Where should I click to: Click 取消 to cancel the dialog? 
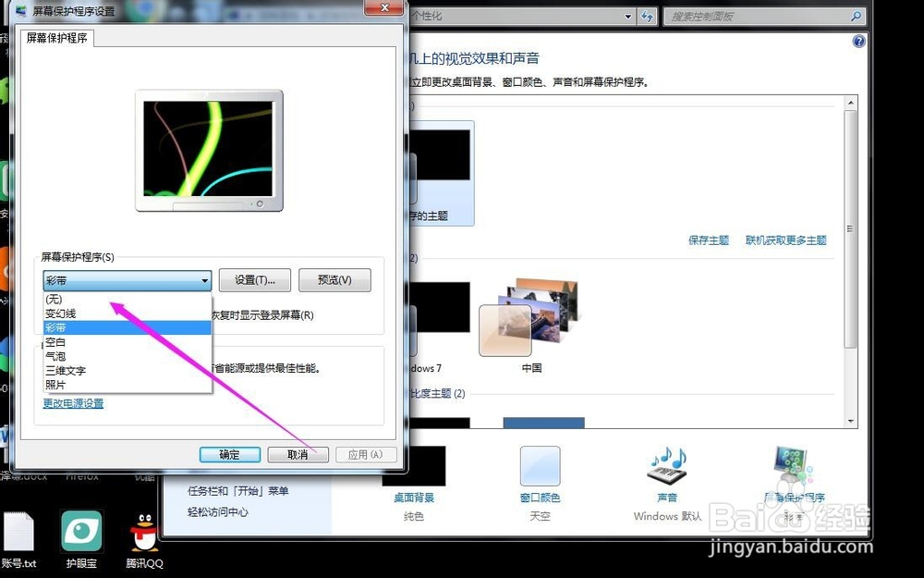(x=298, y=454)
